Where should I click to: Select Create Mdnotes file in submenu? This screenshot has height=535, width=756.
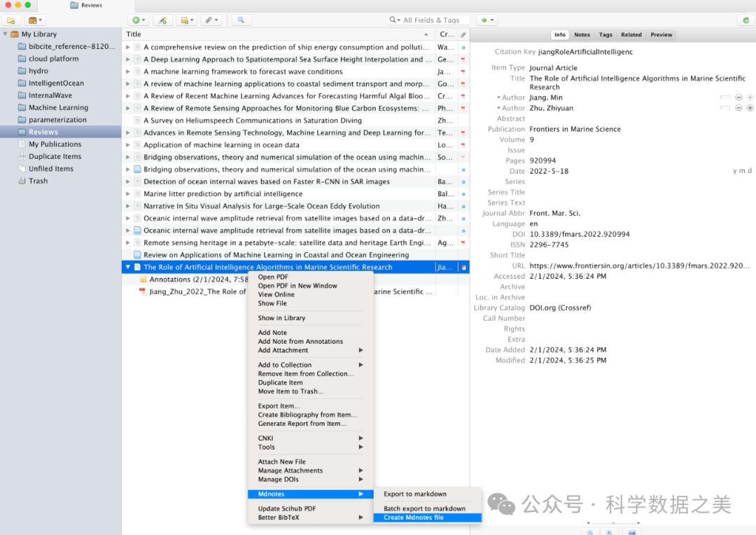point(413,517)
